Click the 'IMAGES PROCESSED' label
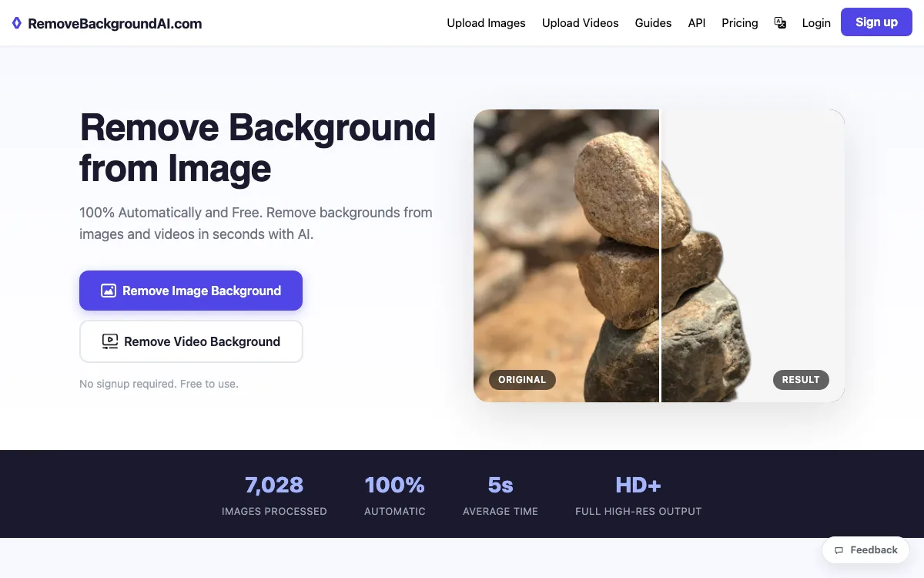The image size is (924, 578). tap(274, 511)
